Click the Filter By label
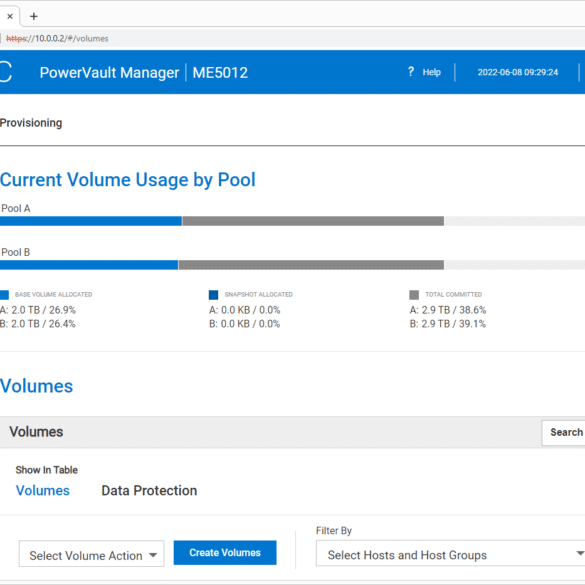This screenshot has width=585, height=585. [x=334, y=531]
